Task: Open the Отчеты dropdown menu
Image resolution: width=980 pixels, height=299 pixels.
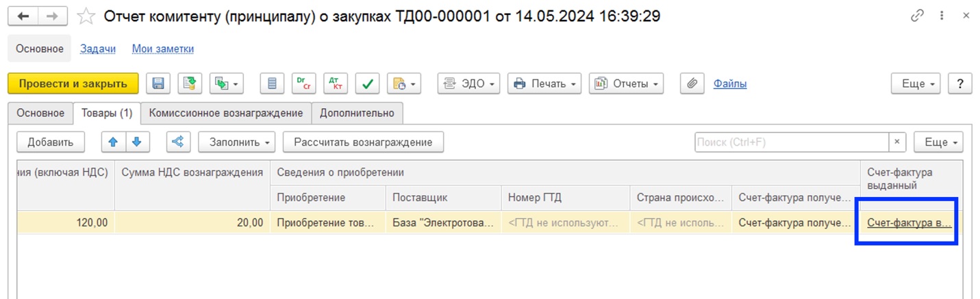Action: (x=626, y=83)
